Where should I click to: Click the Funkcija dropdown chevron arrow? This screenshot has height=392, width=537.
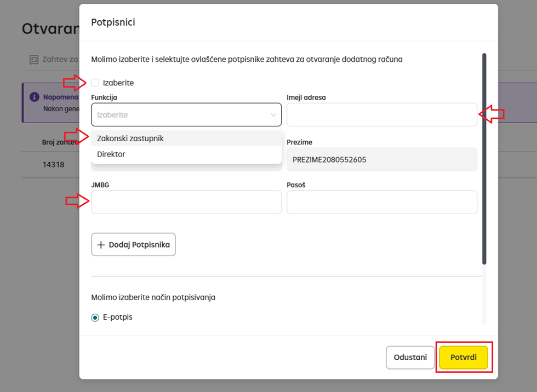tap(273, 115)
